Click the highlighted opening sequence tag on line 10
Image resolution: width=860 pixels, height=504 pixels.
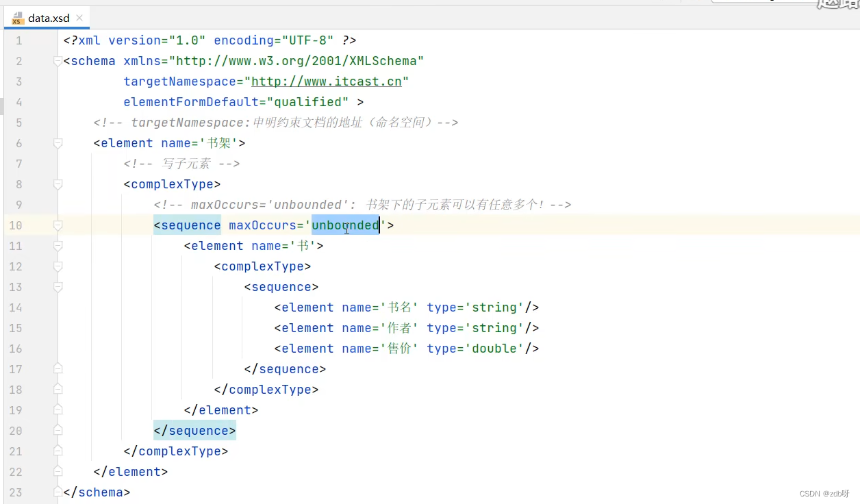tap(188, 225)
